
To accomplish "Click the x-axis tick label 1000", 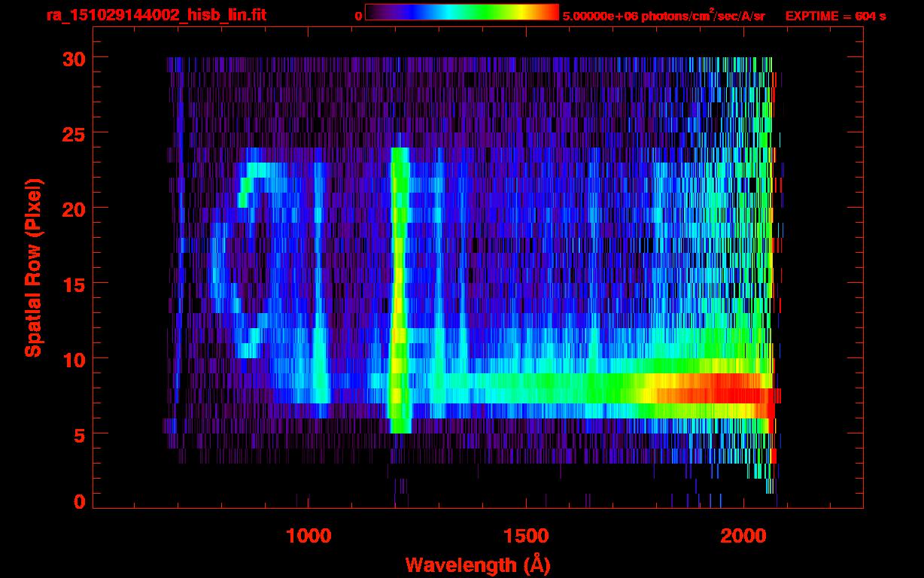I will tap(309, 535).
